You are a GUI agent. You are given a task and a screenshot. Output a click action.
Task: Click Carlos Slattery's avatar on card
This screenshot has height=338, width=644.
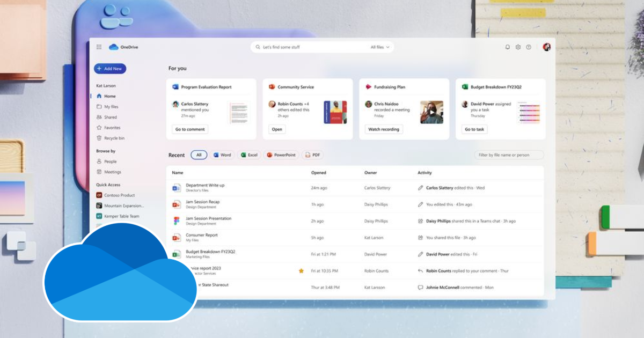click(x=175, y=104)
